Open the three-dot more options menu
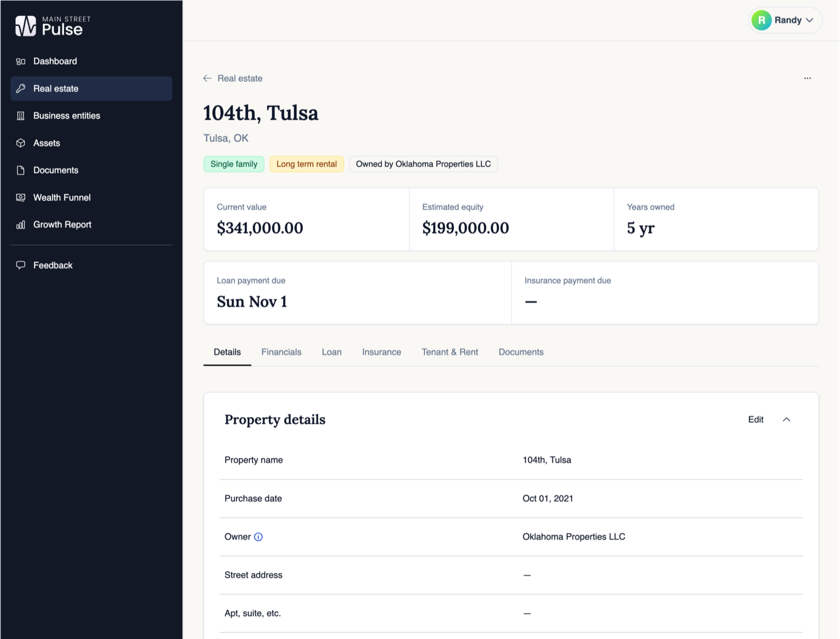Viewport: 840px width, 639px height. pos(807,78)
